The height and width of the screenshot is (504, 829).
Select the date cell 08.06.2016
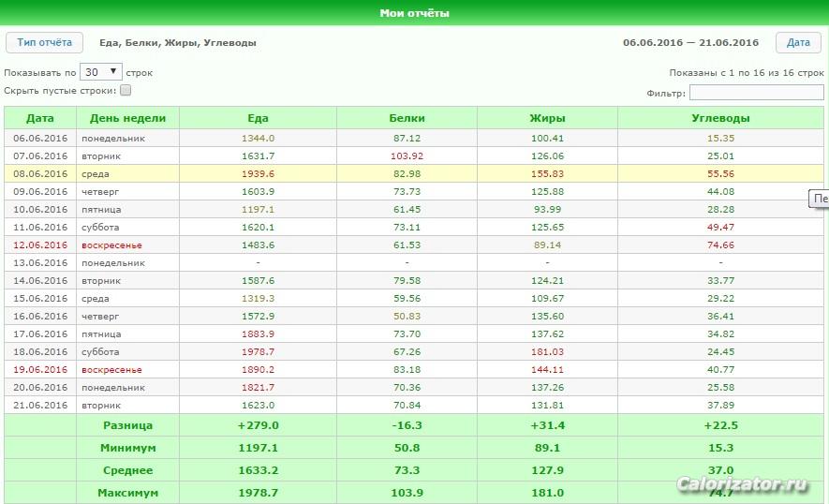40,173
